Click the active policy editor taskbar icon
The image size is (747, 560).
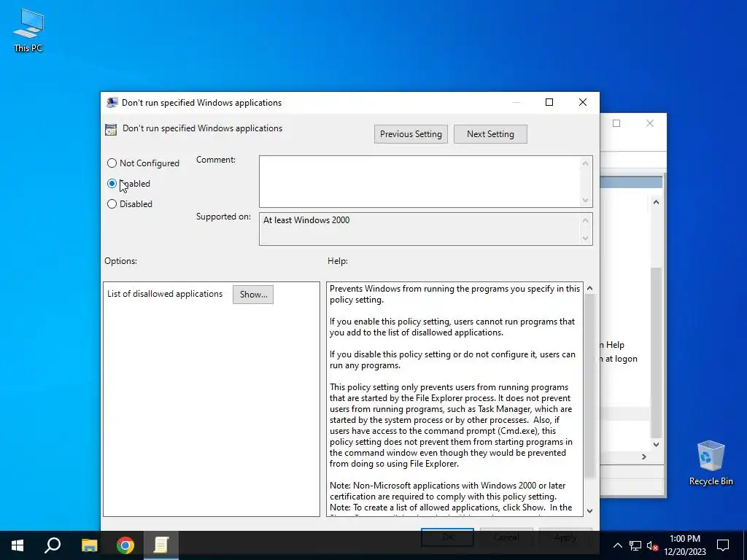pyautogui.click(x=161, y=545)
